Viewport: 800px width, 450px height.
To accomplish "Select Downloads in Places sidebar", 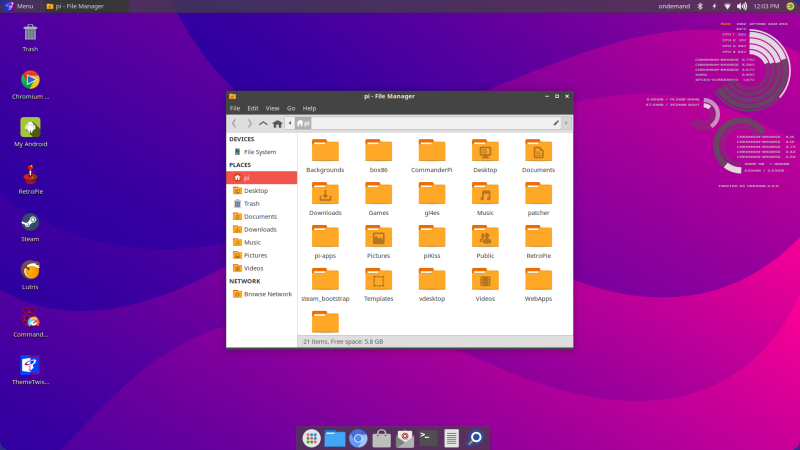I will coord(261,229).
